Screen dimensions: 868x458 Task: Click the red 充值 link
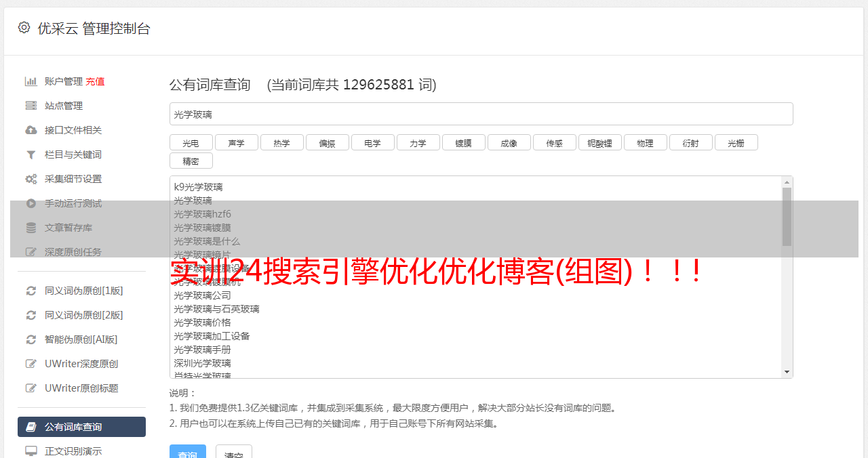point(95,81)
